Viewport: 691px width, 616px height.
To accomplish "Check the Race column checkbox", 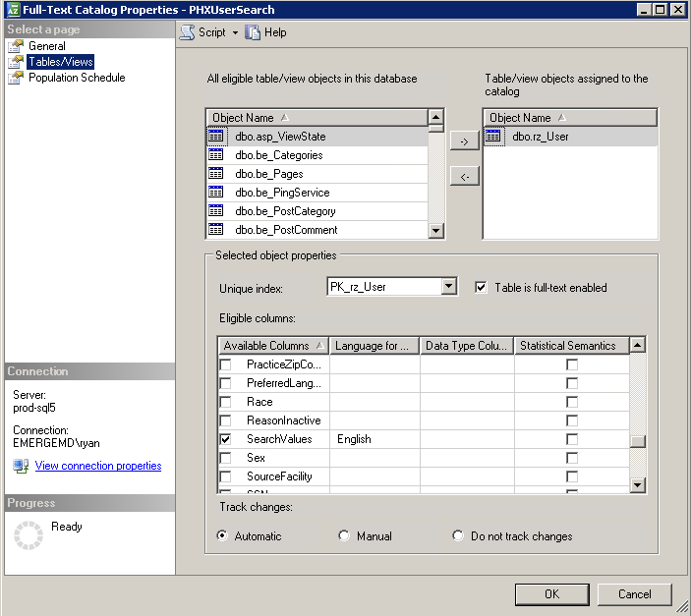I will (x=225, y=402).
